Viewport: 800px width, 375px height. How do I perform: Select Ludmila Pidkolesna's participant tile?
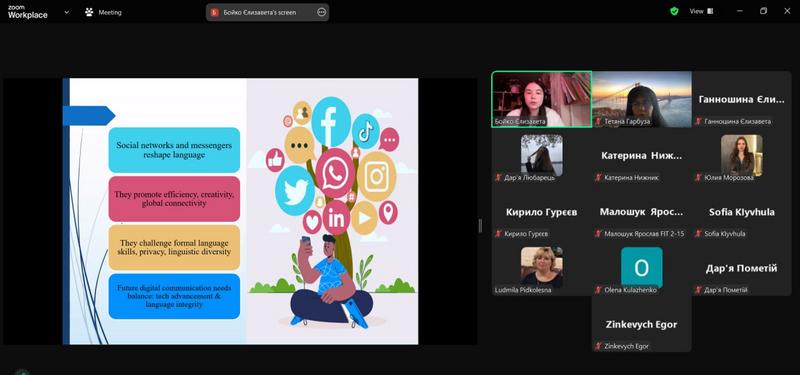542,267
